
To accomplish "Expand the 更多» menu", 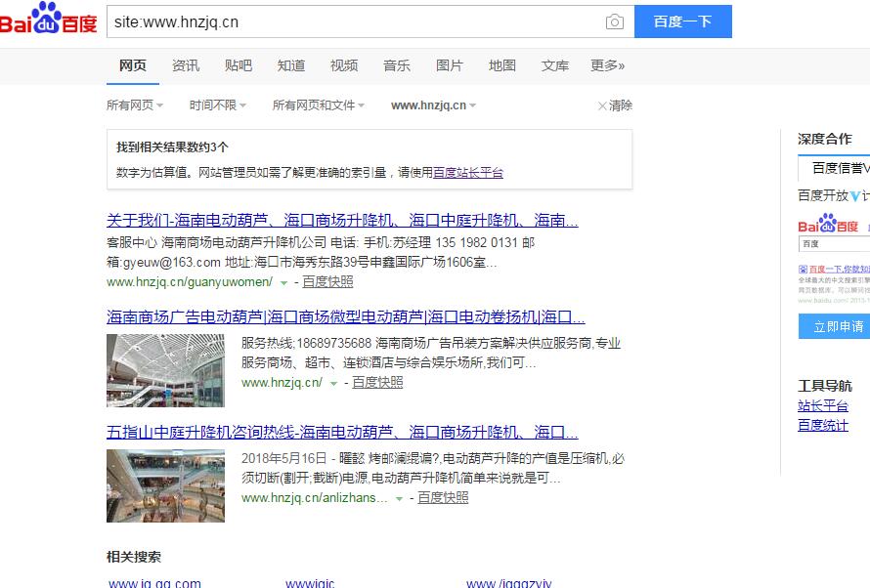I will (x=608, y=66).
